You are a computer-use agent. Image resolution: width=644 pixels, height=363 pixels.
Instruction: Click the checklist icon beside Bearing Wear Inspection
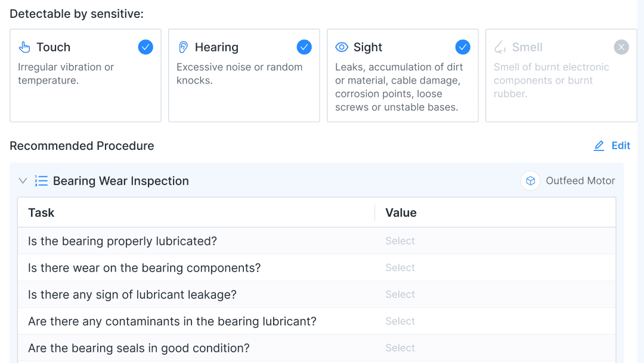coord(41,181)
